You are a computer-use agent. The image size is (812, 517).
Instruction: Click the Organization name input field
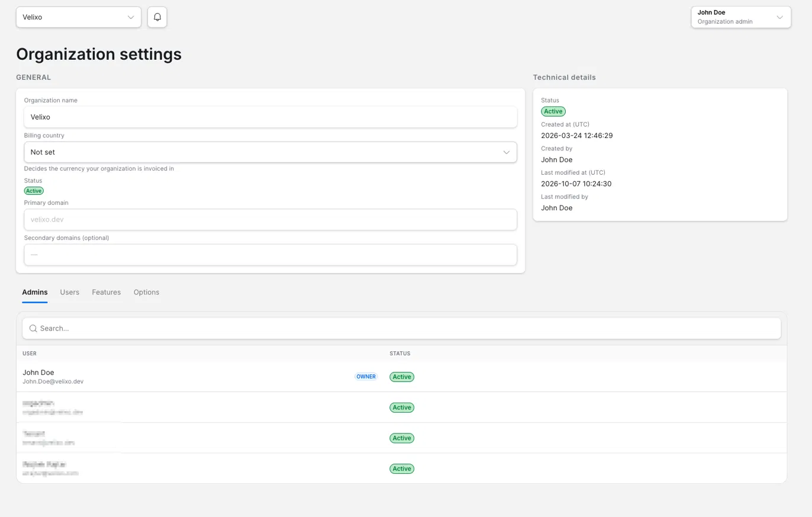coord(270,117)
